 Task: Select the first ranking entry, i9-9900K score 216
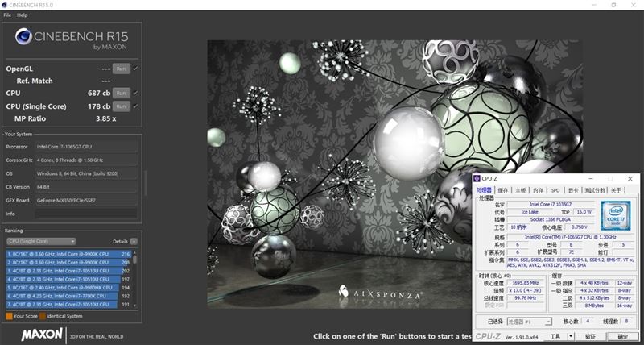[x=68, y=254]
